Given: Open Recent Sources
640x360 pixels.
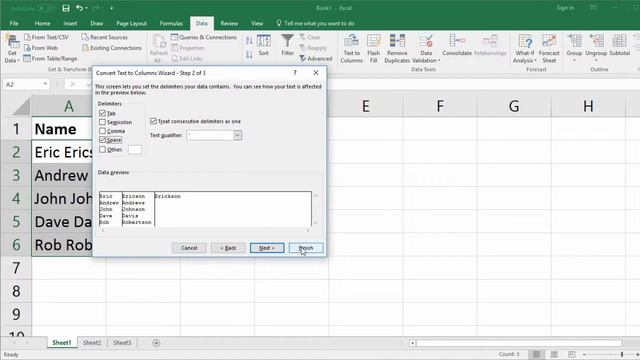Looking at the screenshot, I should click(105, 37).
